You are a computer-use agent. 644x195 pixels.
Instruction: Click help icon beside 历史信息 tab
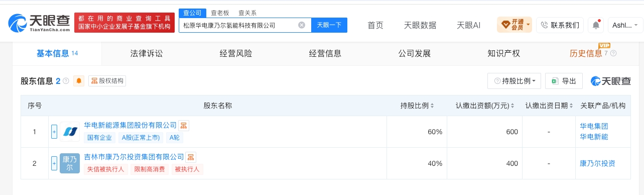click(x=613, y=53)
